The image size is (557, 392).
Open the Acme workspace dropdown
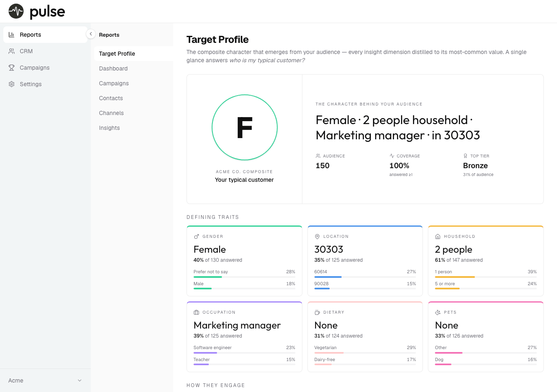(45, 380)
